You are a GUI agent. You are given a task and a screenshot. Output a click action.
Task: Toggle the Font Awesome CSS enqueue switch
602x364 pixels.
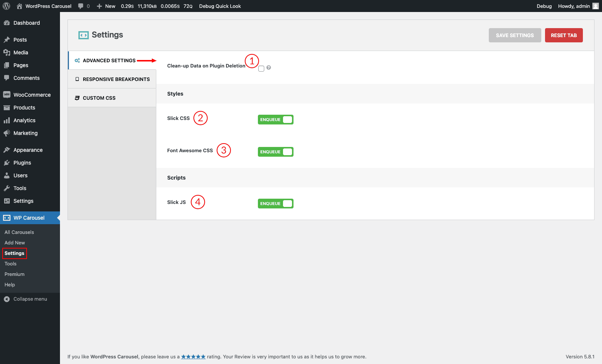(x=276, y=152)
